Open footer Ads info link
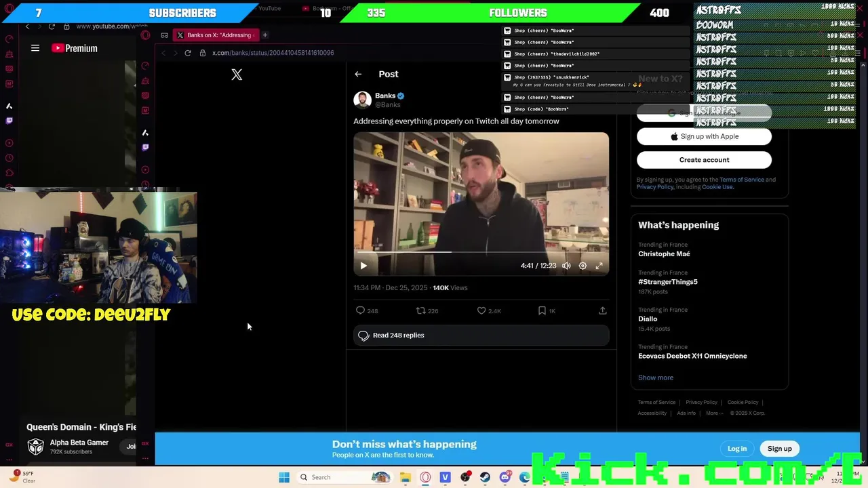 686,413
